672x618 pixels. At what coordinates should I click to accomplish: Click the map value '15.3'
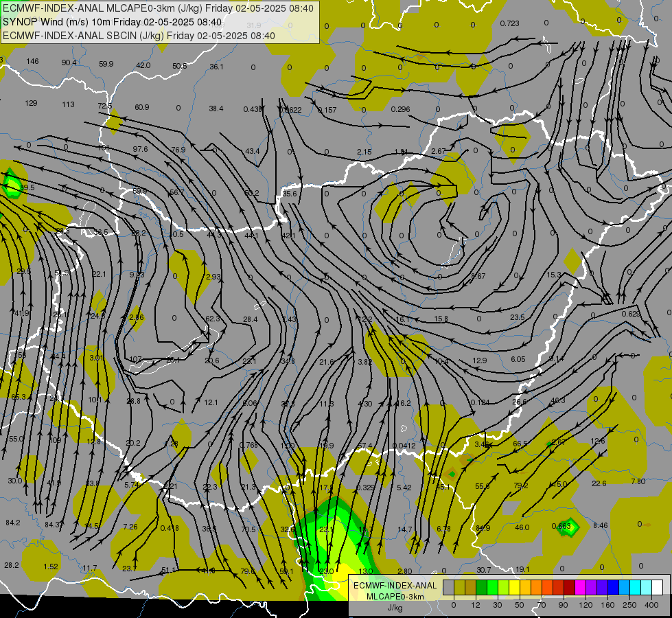(x=554, y=275)
